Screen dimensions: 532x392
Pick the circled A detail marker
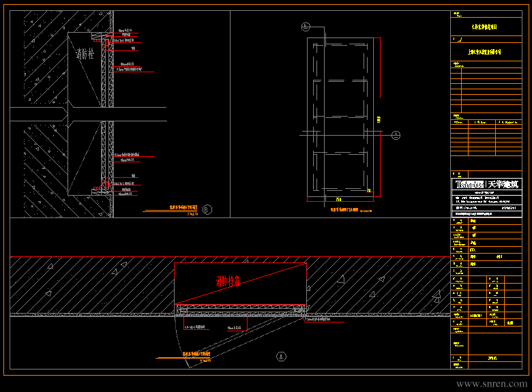(281, 357)
